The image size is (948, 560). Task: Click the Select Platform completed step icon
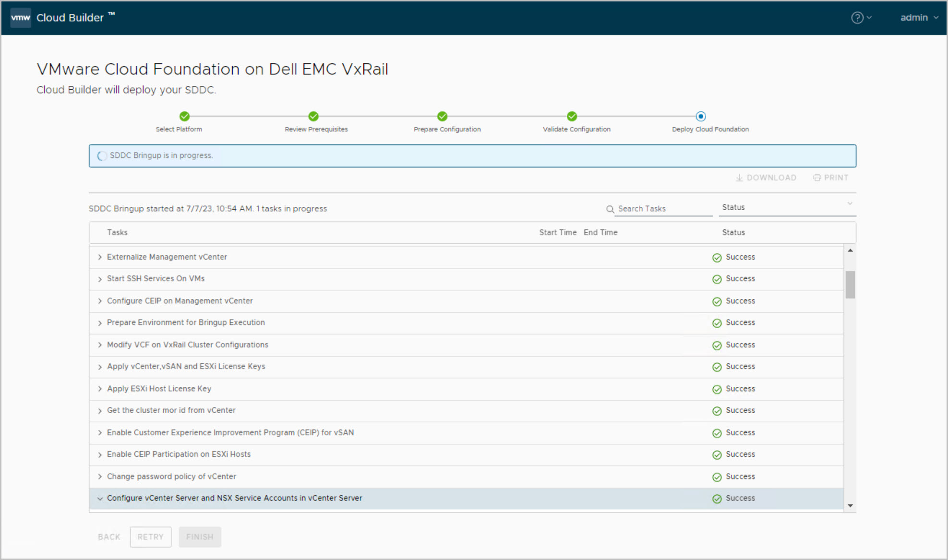184,116
